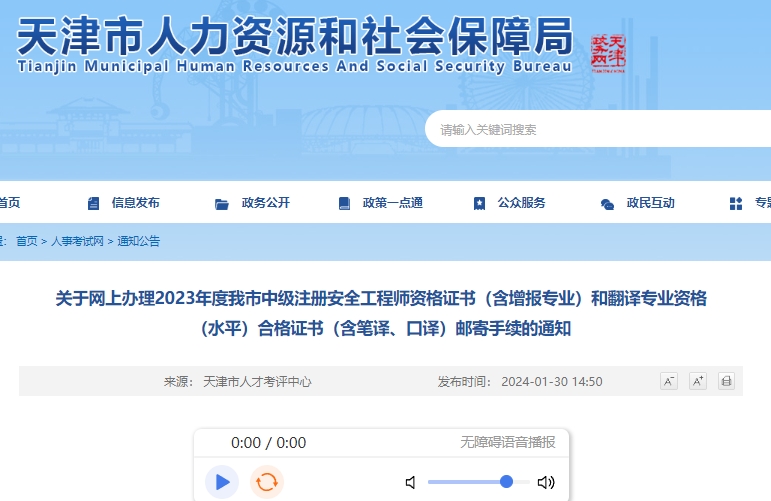Screen dimensions: 771x501
Task: Go to 首页 in breadcrumb
Action: (27, 241)
